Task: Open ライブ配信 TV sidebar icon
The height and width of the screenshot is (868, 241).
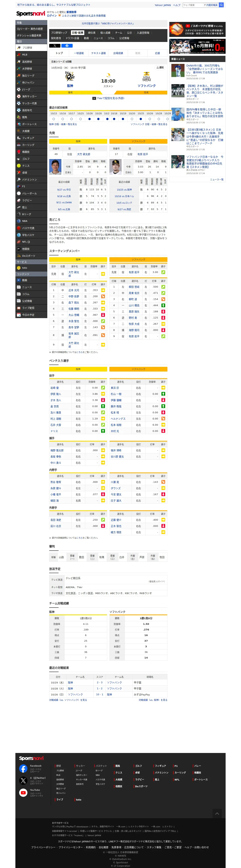Action: tap(19, 308)
